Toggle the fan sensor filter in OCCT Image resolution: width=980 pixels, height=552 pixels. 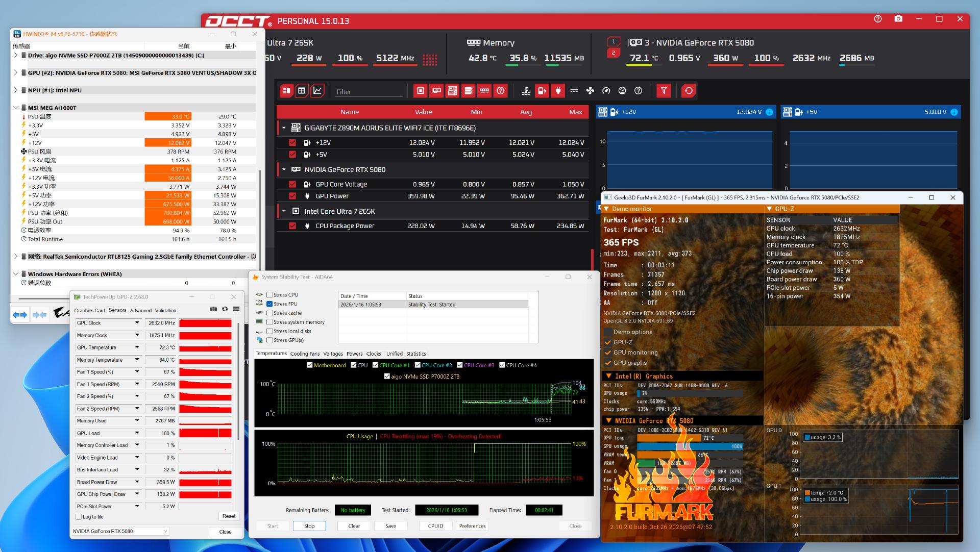pyautogui.click(x=590, y=91)
